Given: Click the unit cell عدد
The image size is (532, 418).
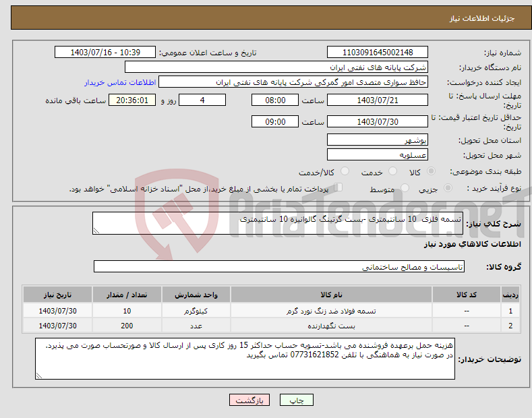Looking at the screenshot, I should [196, 326].
